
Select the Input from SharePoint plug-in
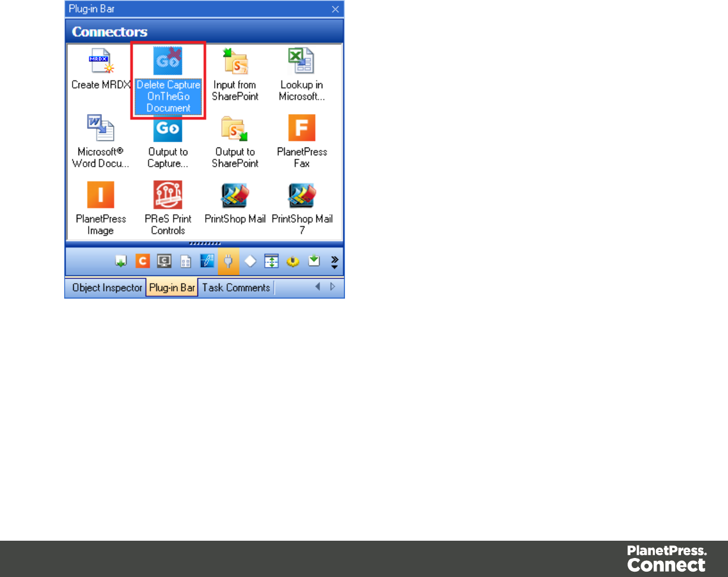coord(235,75)
